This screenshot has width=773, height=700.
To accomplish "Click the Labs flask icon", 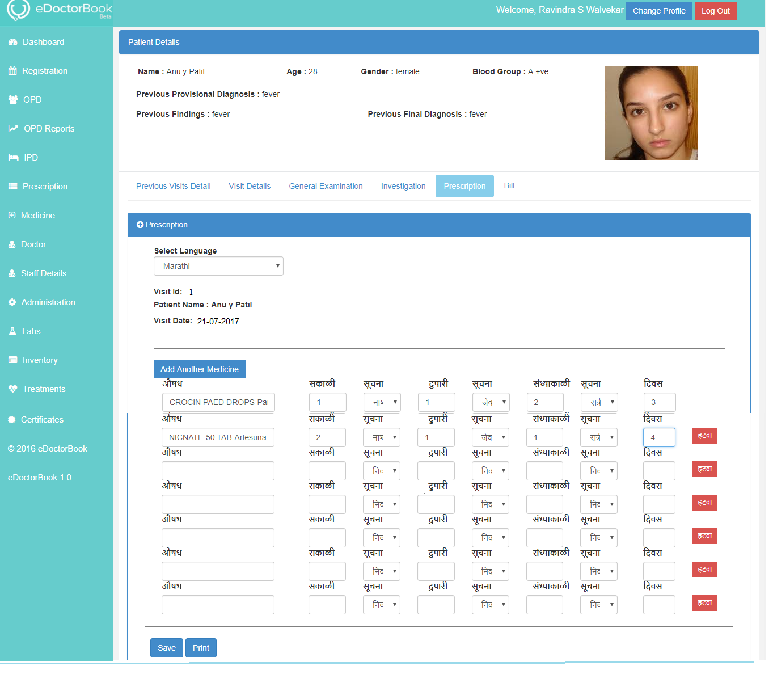I will 12,331.
